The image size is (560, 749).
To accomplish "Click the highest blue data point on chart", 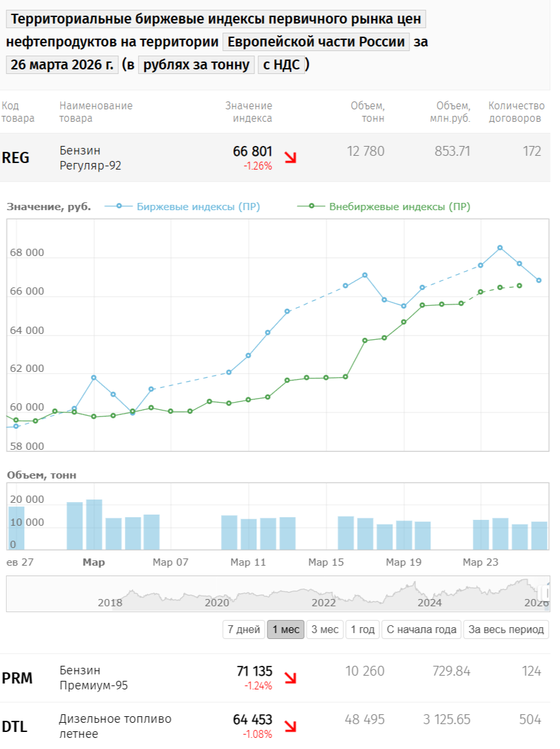I will pos(500,248).
